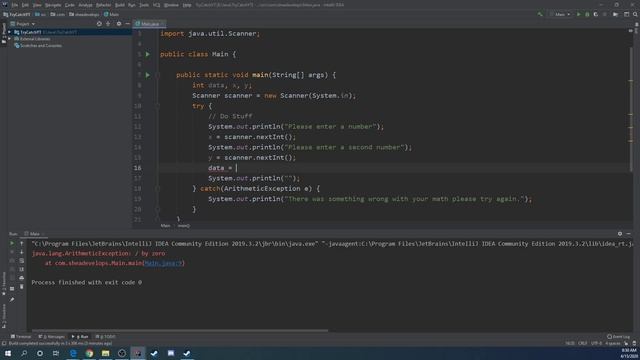640x360 pixels.
Task: Open the Build menu
Action: [x=120, y=5]
